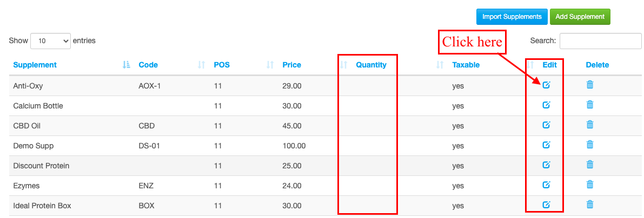Edit the Anti-Oxy supplement
Viewport: 644px width, 218px height.
tap(546, 85)
